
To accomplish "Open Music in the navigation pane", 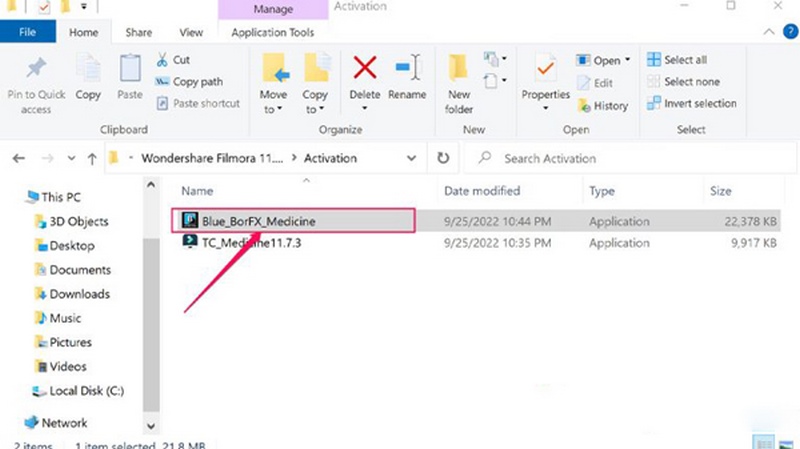I will tap(57, 318).
